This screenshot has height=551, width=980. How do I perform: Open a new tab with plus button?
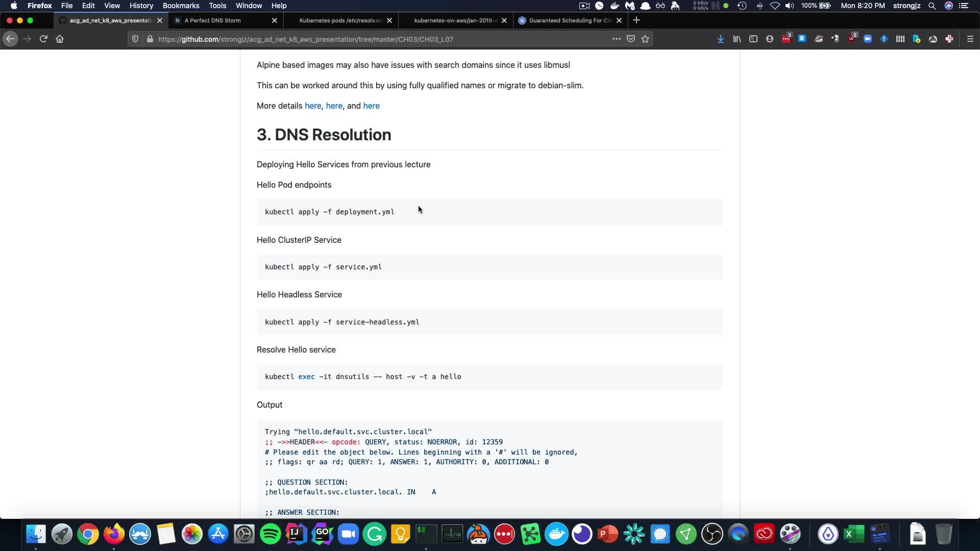point(636,20)
